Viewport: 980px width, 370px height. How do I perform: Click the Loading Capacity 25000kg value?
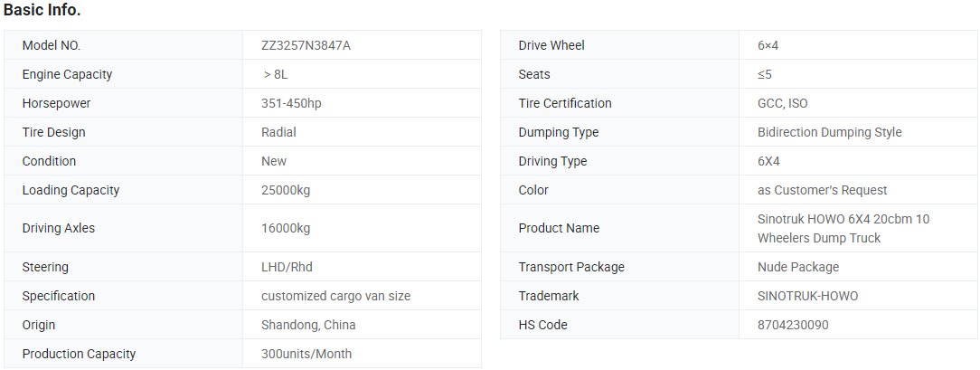tap(286, 190)
